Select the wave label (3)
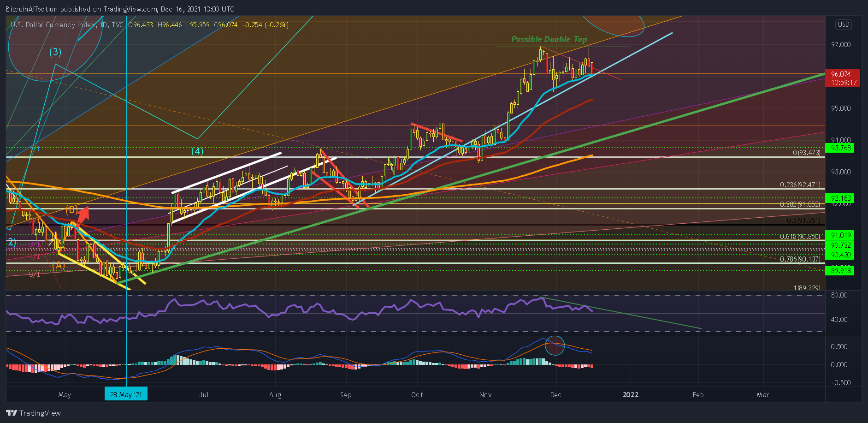The width and height of the screenshot is (868, 423). 55,52
